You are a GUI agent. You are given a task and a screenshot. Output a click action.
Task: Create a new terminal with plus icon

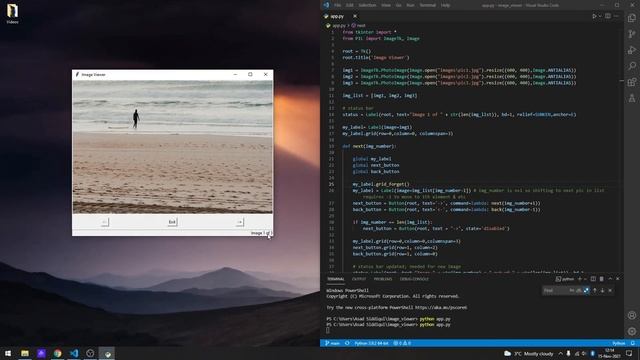click(x=580, y=279)
